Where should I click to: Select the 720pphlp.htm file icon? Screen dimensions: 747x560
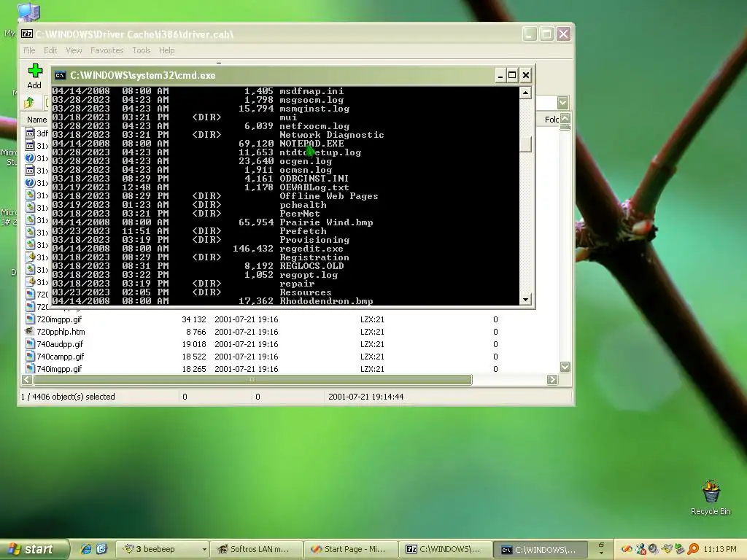click(x=30, y=332)
